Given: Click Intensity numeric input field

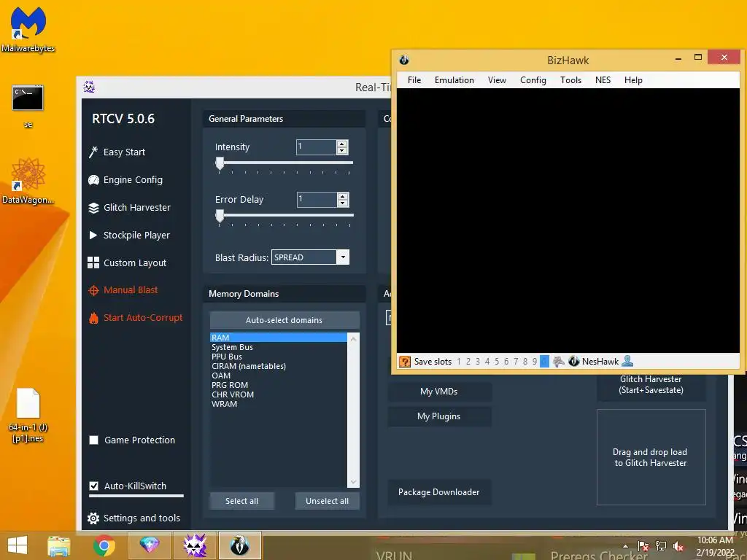Looking at the screenshot, I should (317, 147).
